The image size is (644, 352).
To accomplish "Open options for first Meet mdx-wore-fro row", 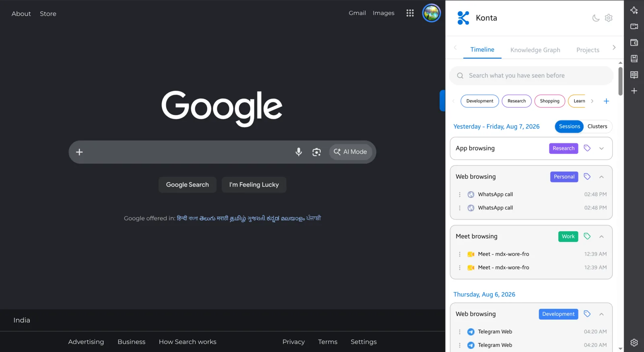I will (460, 254).
